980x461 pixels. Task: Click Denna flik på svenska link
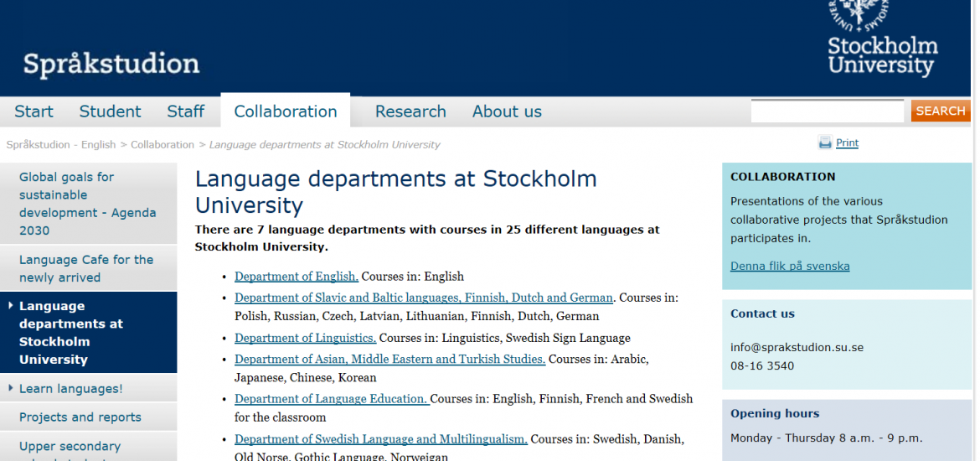tap(790, 267)
